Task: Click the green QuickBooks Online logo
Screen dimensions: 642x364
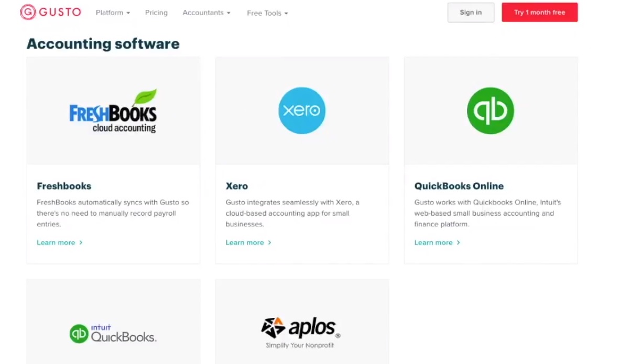Action: tap(491, 111)
